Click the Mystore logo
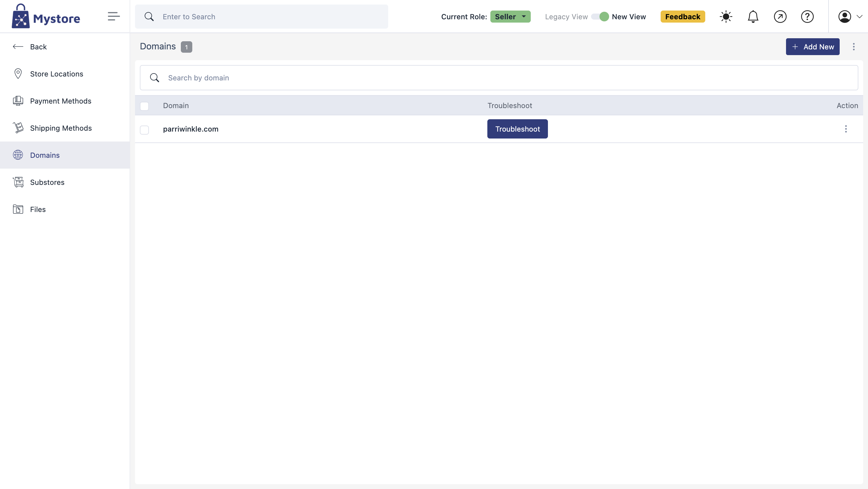868x489 pixels. [x=46, y=16]
